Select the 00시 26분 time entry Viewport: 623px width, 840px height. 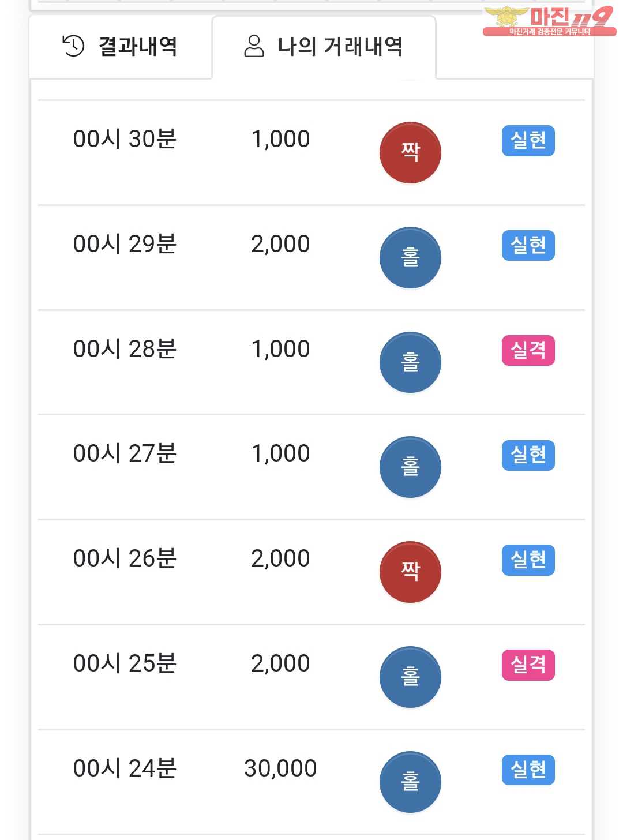tap(125, 558)
